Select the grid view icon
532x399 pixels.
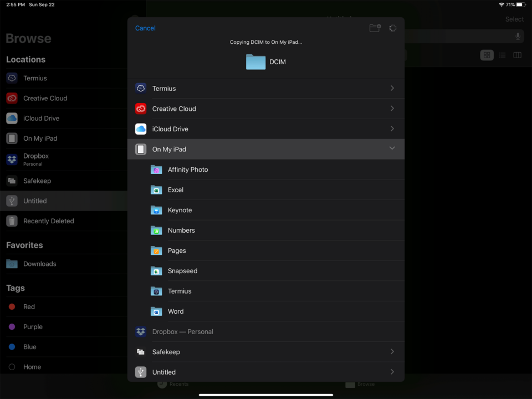pos(487,55)
